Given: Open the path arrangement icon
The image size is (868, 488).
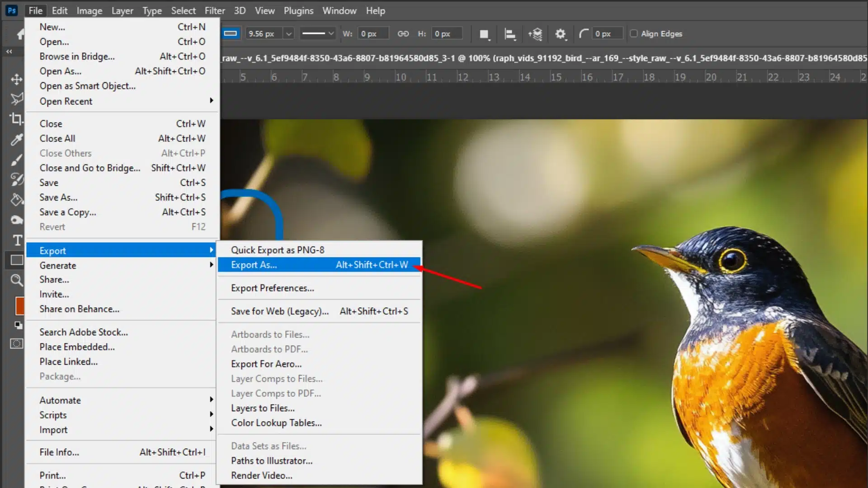Looking at the screenshot, I should [x=535, y=34].
